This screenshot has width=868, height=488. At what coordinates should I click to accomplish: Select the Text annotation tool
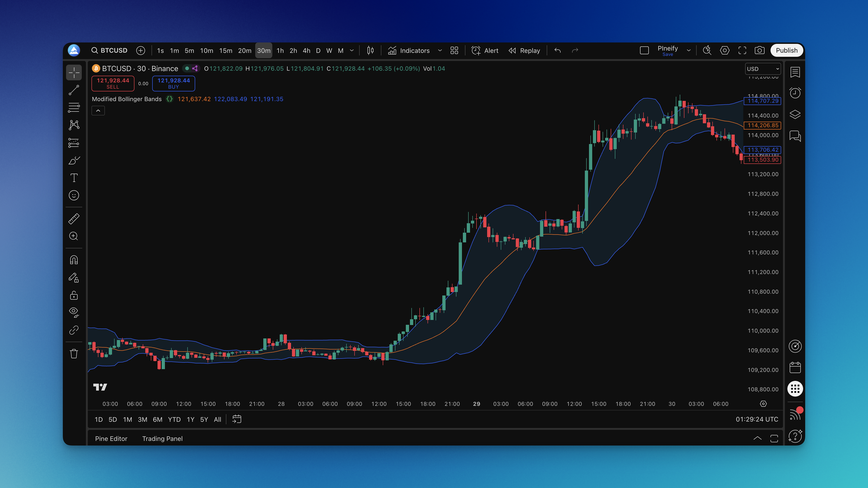pyautogui.click(x=74, y=178)
